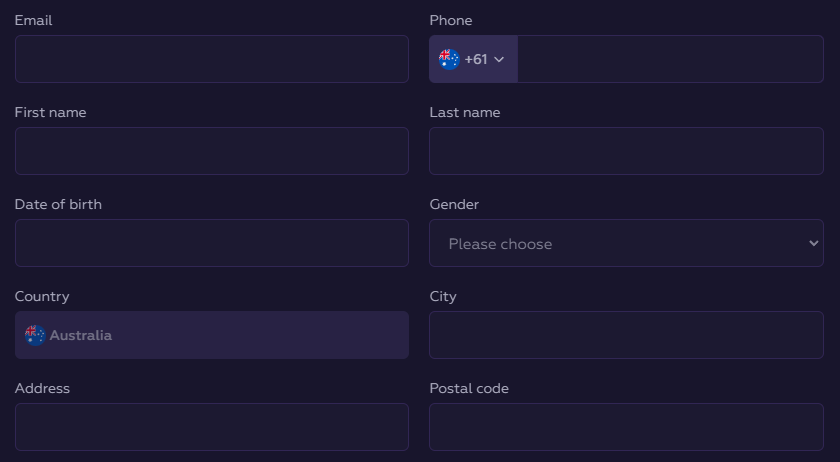
Task: Click the Email label
Action: (x=33, y=20)
